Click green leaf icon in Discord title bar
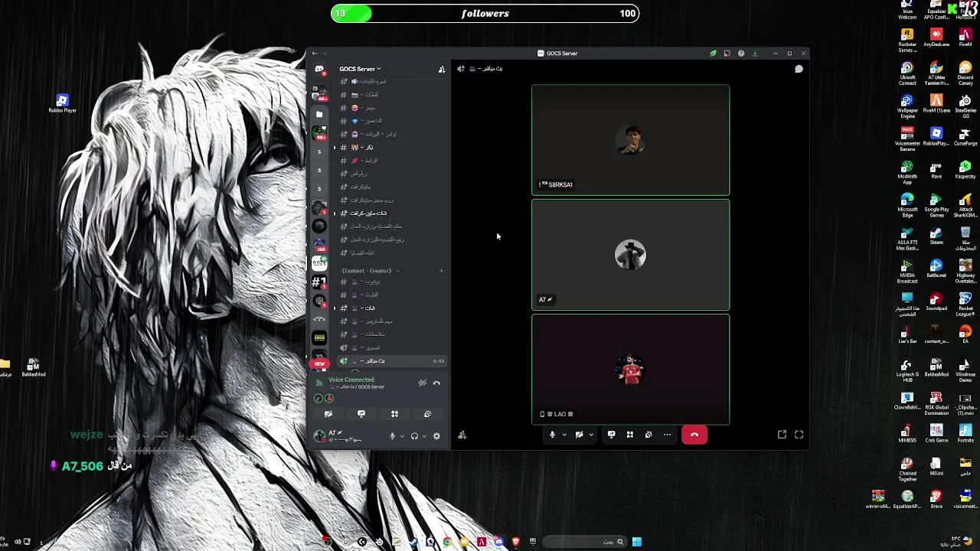Image resolution: width=980 pixels, height=551 pixels. [713, 54]
